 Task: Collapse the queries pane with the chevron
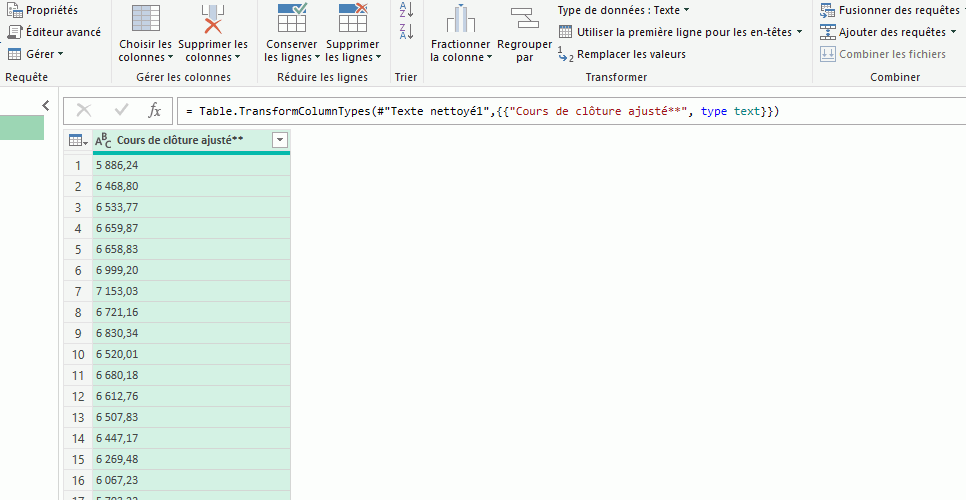tap(45, 105)
